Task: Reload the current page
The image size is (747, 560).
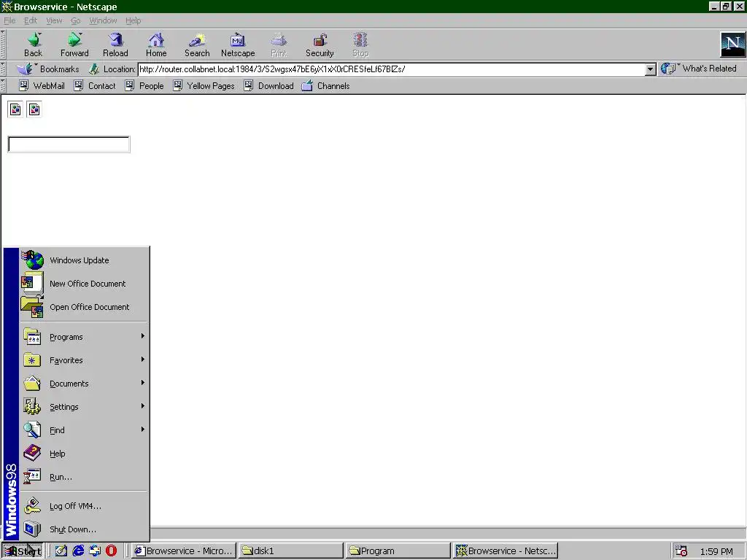Action: (115, 44)
